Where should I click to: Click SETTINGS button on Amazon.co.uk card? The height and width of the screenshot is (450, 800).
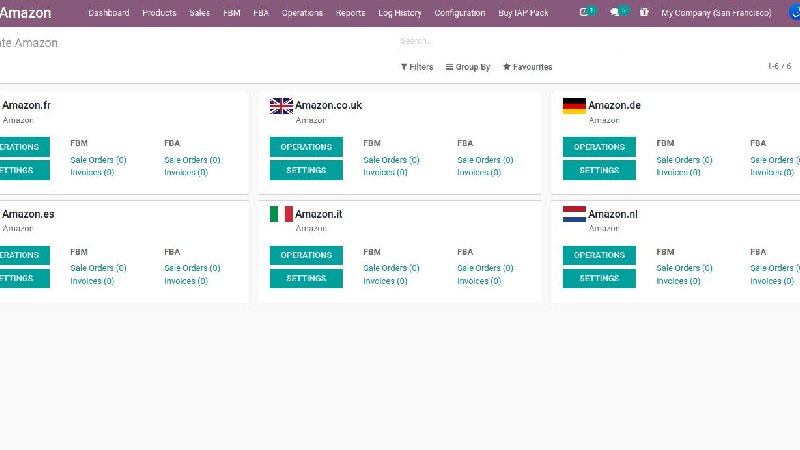coord(306,170)
